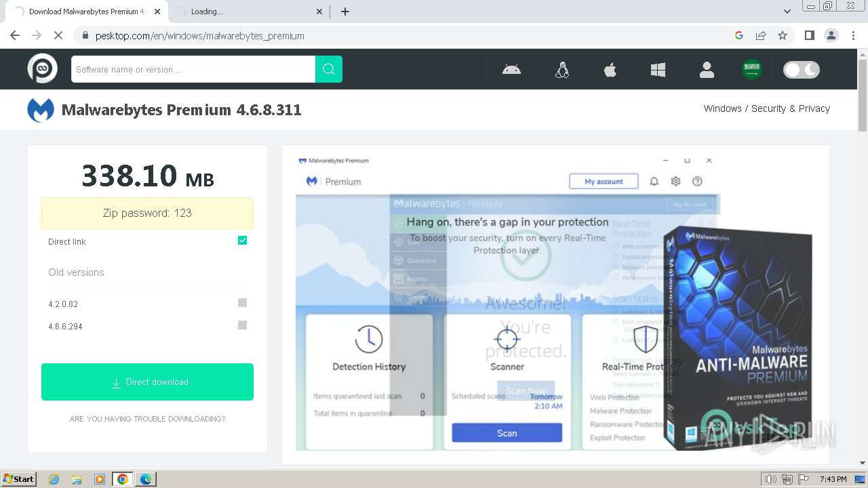Switch language via the Saudi flag icon
The image size is (868, 488).
[x=751, y=69]
